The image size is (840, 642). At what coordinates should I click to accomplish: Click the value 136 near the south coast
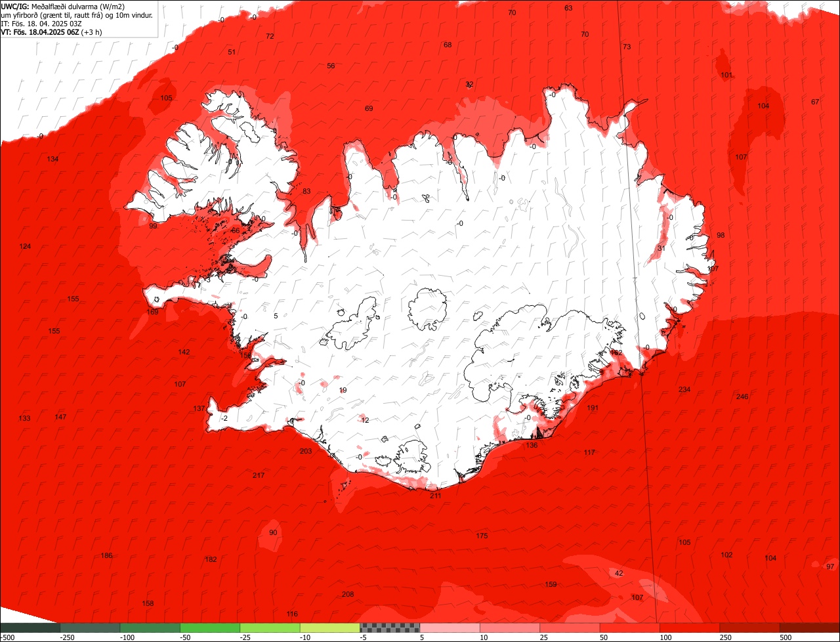click(532, 445)
